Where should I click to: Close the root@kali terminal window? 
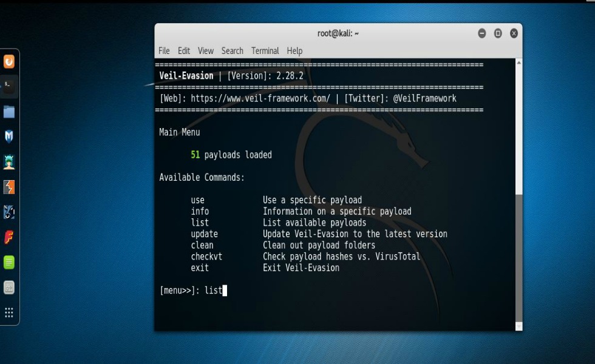coord(514,33)
